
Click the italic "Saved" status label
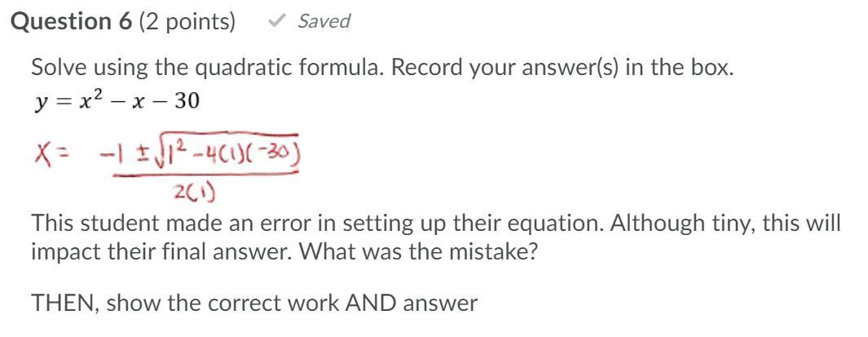point(324,21)
